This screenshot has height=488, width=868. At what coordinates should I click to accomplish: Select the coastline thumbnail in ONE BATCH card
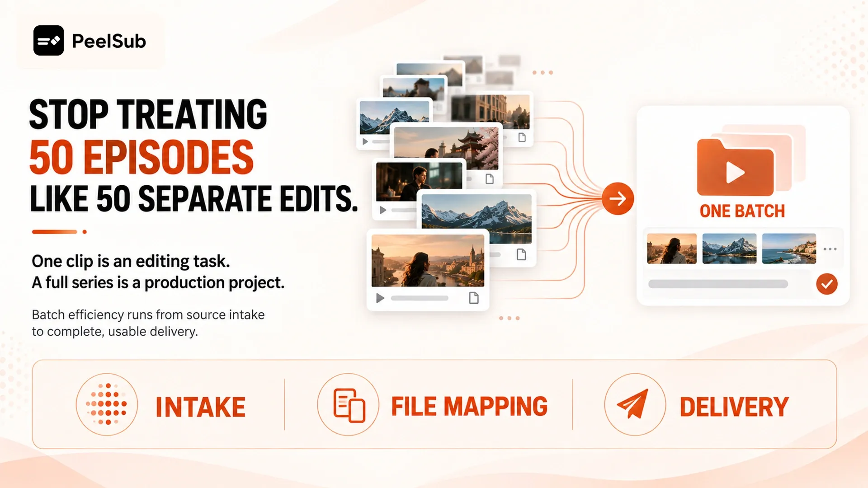789,249
